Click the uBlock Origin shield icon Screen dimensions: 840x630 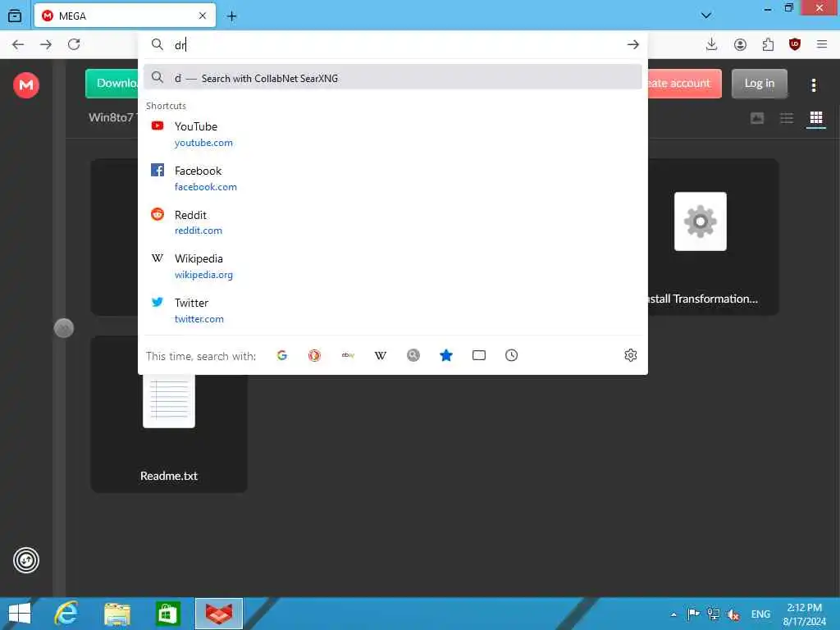(795, 44)
